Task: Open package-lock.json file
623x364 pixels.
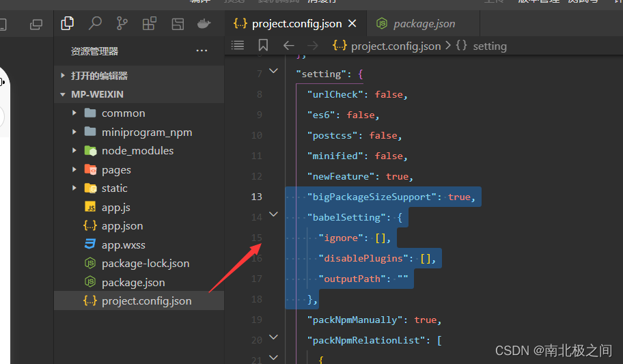Action: coord(139,264)
